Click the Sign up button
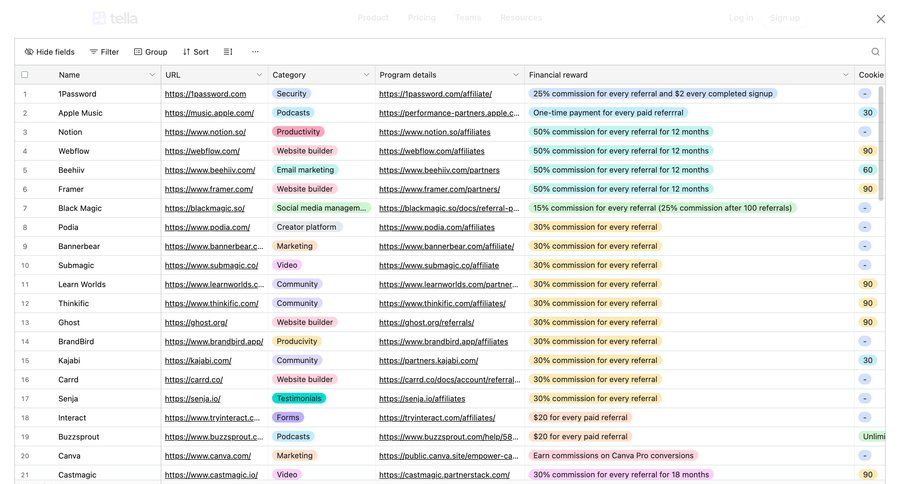The height and width of the screenshot is (484, 900). tap(785, 18)
